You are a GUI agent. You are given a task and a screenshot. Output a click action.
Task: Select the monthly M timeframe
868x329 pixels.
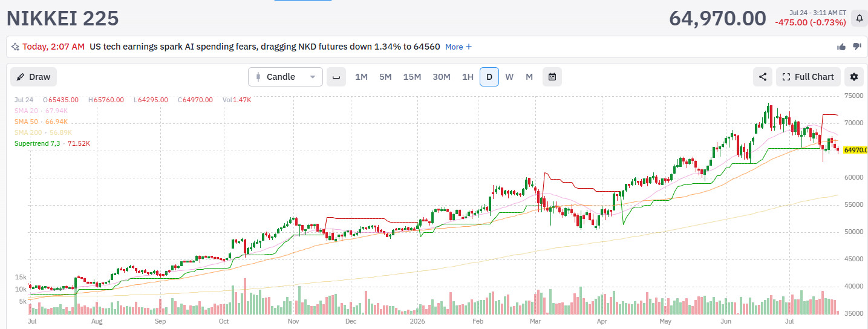(529, 77)
